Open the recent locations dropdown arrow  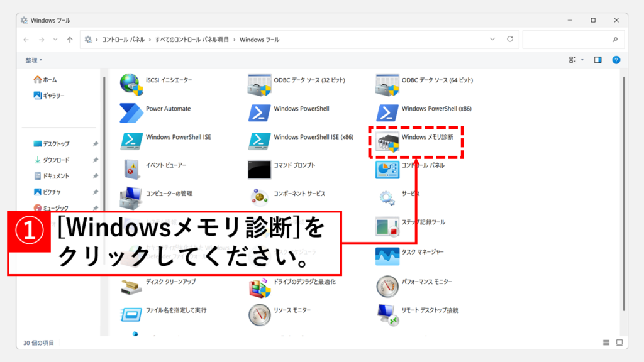click(55, 40)
